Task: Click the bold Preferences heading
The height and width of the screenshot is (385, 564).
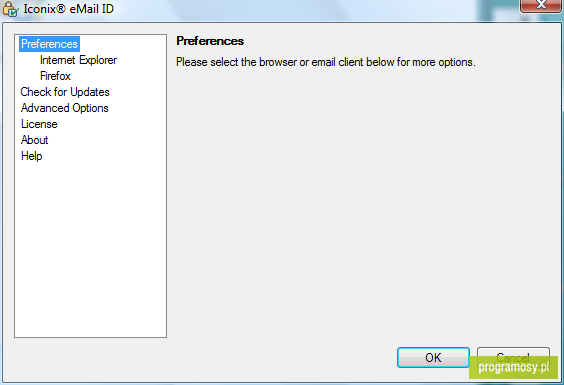Action: [210, 41]
